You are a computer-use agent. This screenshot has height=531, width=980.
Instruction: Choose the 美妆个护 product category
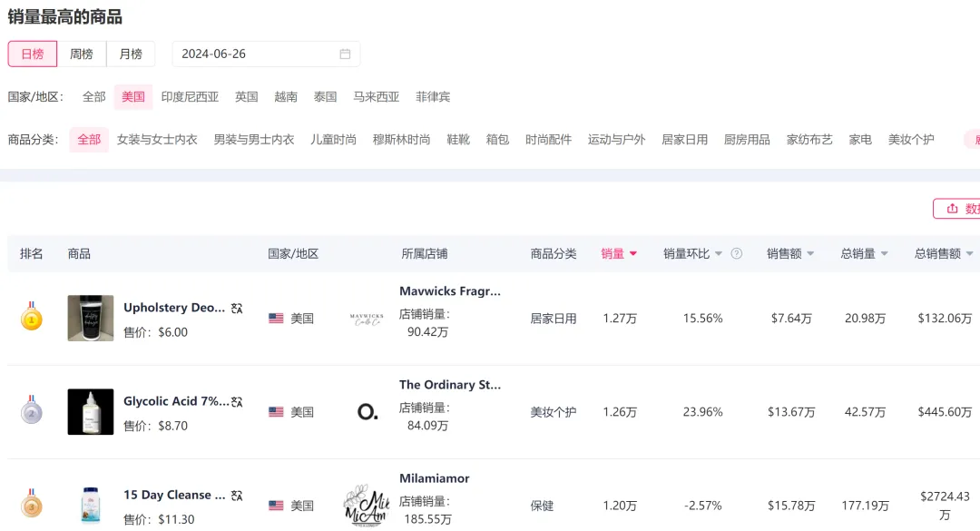(911, 139)
